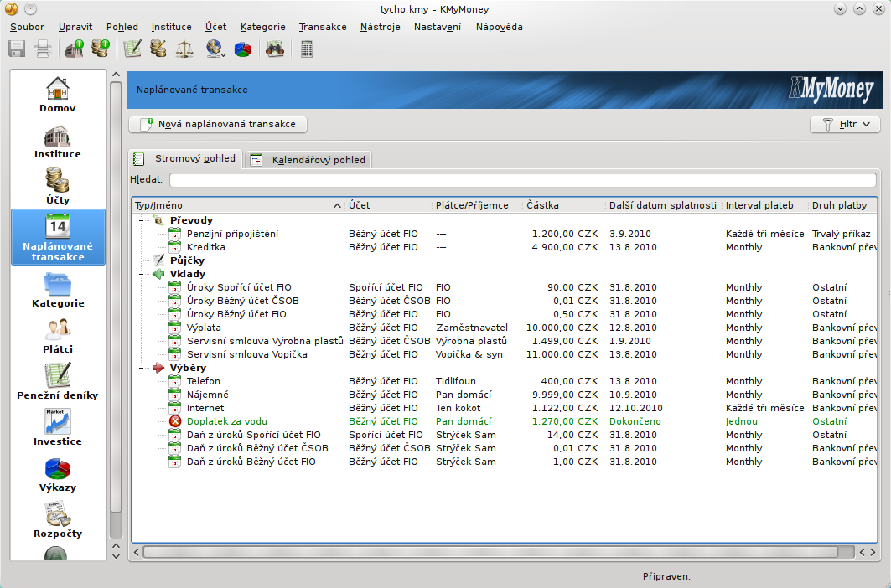
Task: Sort by Účet column header
Action: (389, 205)
